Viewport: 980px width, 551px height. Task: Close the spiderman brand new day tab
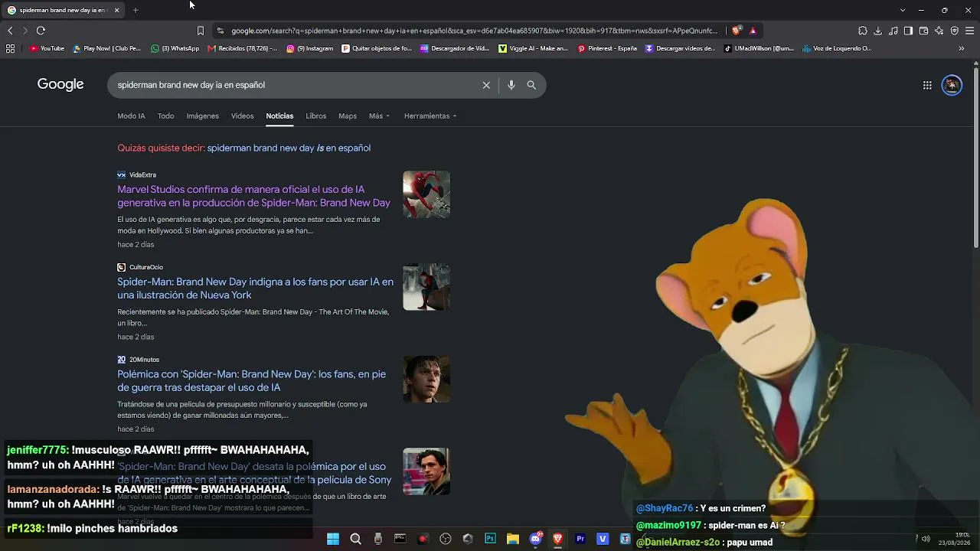coord(116,10)
